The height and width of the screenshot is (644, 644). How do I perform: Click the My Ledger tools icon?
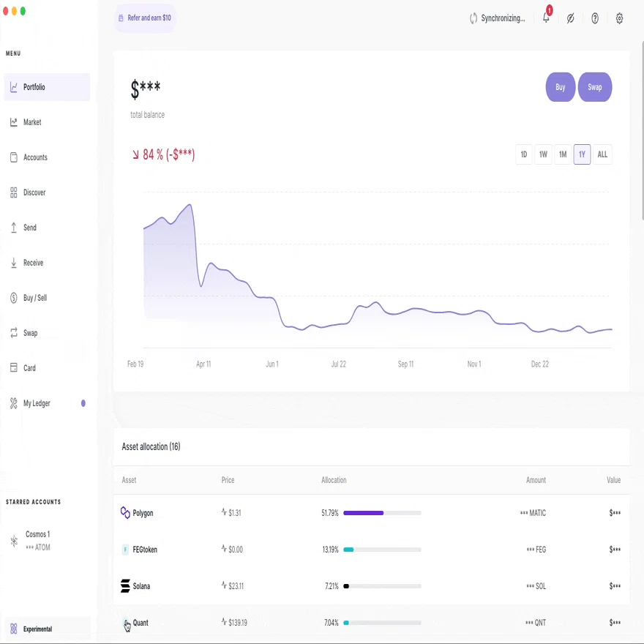pos(14,403)
